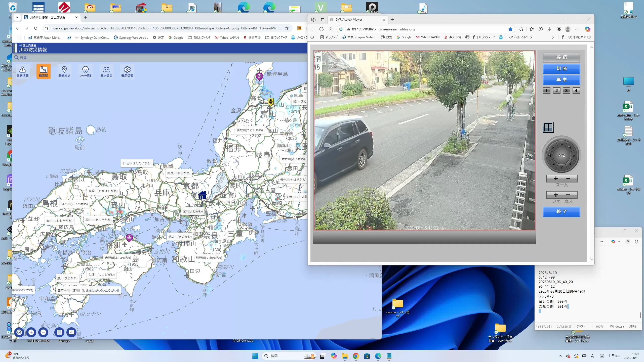Open the IE ブックマーク folder in Edge
This screenshot has width=644, height=362.
tap(484, 37)
